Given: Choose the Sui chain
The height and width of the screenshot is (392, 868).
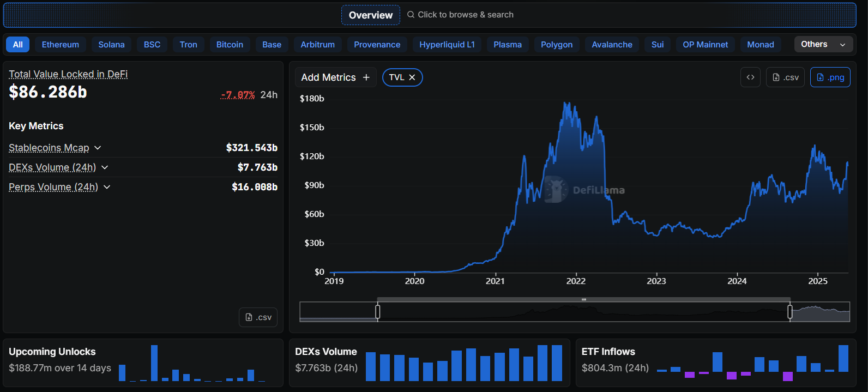Looking at the screenshot, I should click(658, 45).
